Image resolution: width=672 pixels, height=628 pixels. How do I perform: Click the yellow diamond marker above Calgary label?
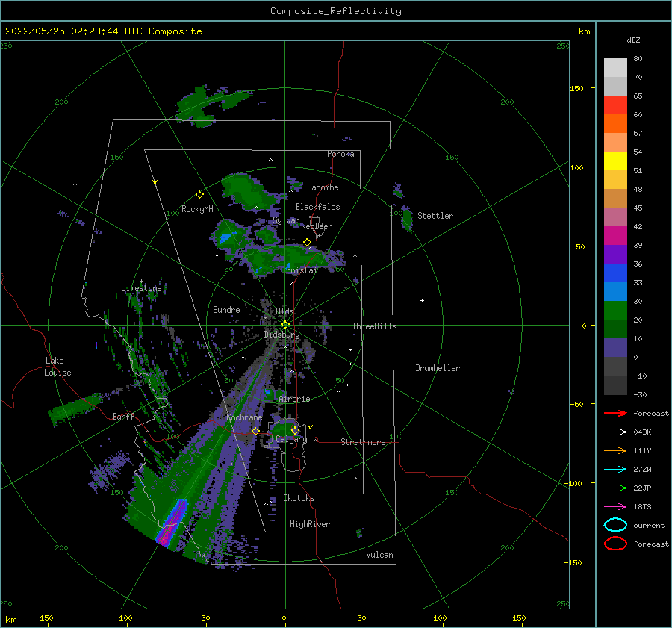coord(295,430)
